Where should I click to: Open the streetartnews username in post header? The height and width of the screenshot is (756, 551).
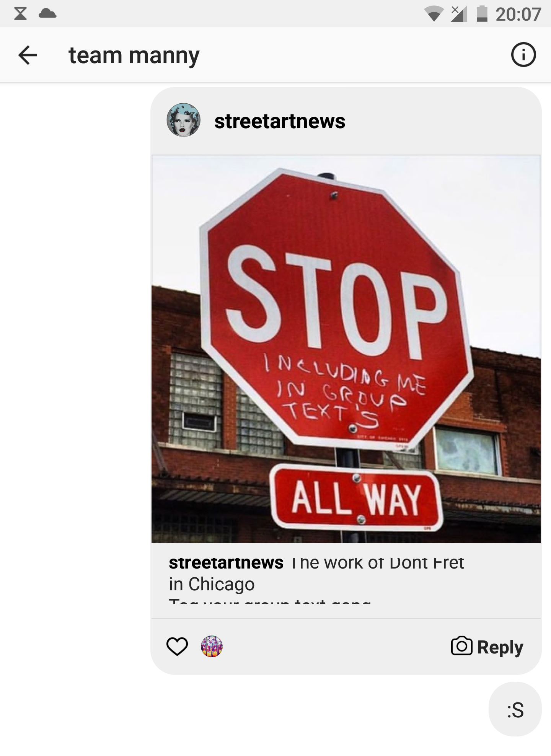click(280, 121)
